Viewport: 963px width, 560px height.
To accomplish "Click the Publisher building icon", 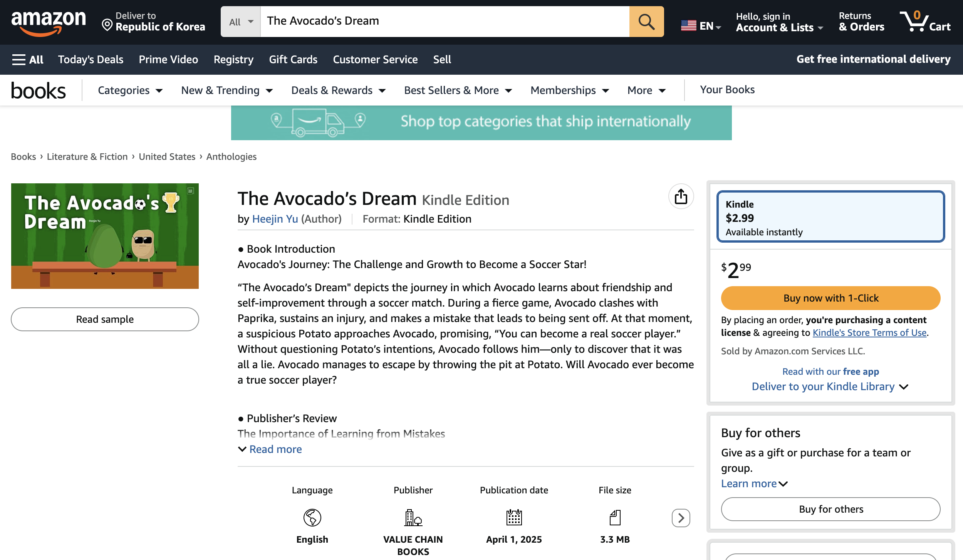I will (413, 517).
